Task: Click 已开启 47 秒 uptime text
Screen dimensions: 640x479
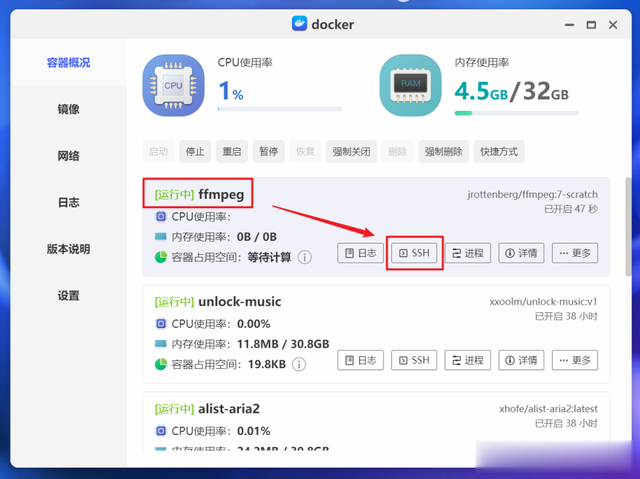Action: [571, 209]
